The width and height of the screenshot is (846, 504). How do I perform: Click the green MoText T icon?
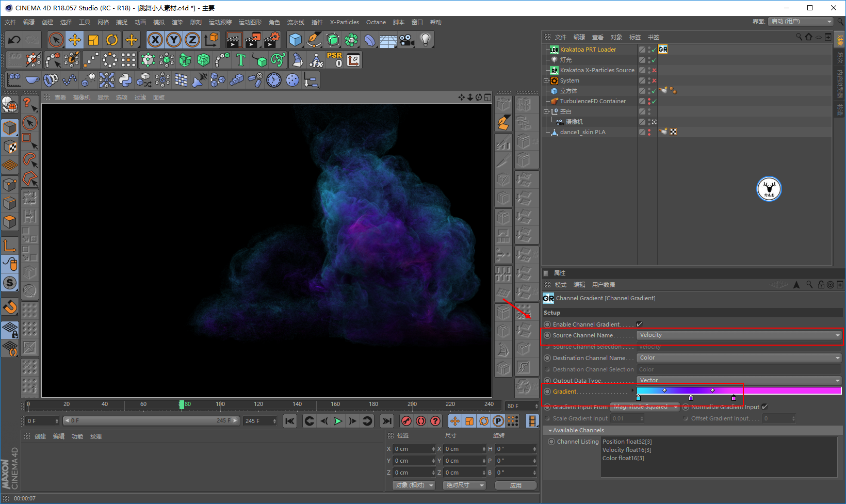[241, 60]
